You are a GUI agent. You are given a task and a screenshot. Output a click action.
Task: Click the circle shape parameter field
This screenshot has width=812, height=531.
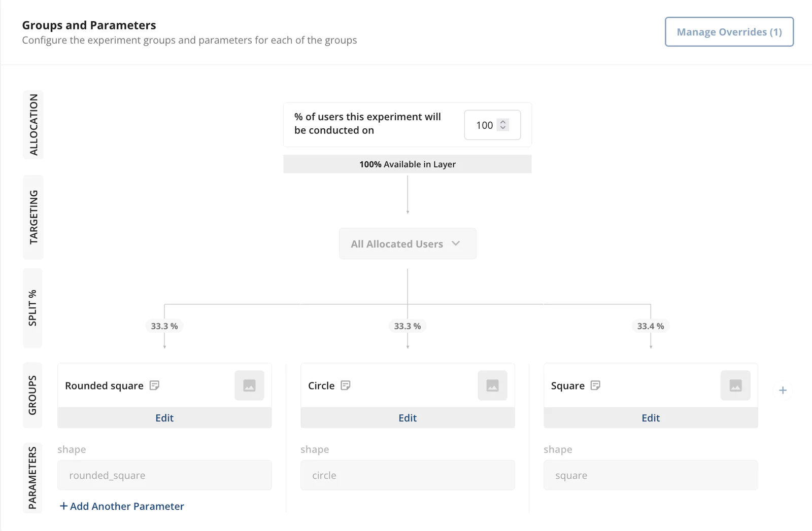(408, 475)
